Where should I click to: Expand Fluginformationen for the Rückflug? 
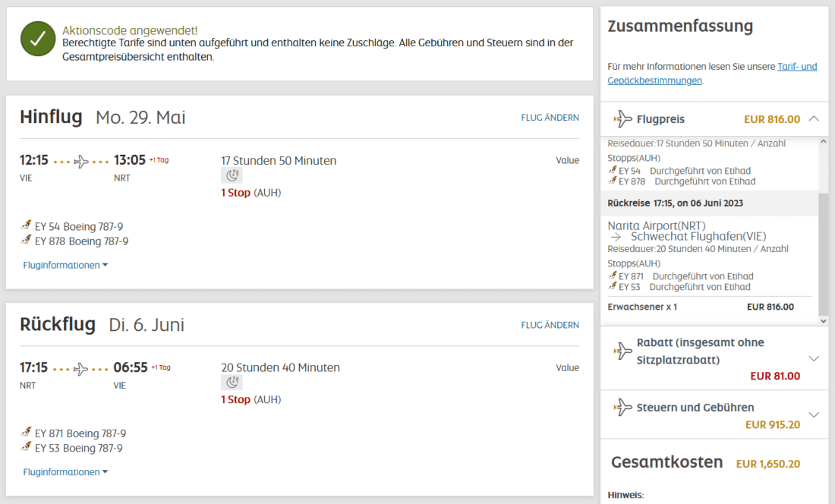tap(65, 472)
